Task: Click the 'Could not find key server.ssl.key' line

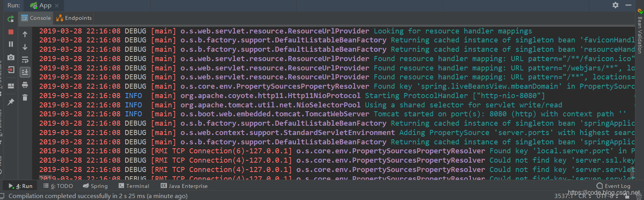Action: pyautogui.click(x=337, y=160)
